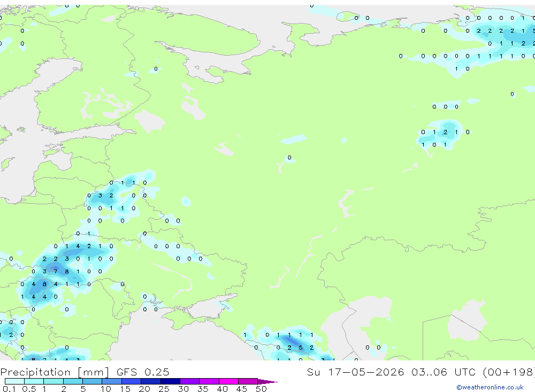Image resolution: width=535 pixels, height=392 pixels.
Task: Click the legend label "25"
Action: tap(164, 389)
